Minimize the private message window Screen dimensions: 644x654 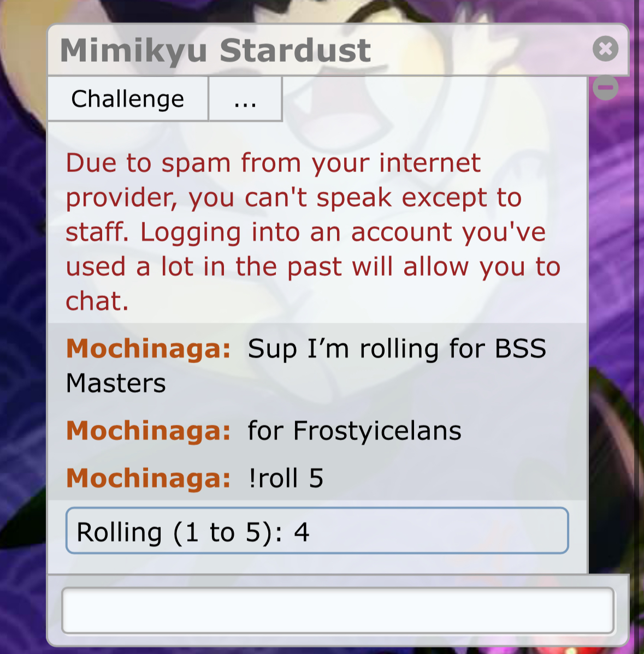pos(605,87)
